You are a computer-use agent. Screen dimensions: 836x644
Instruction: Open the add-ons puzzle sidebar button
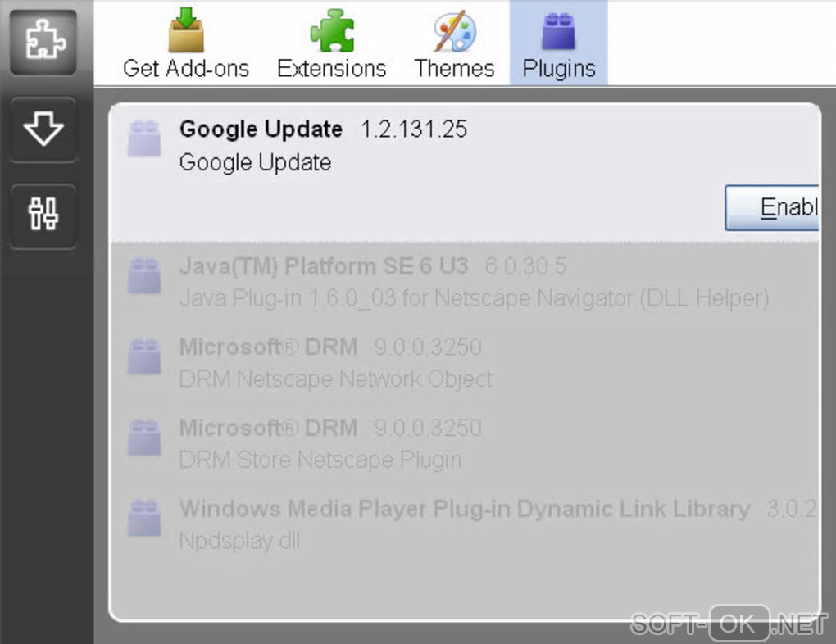point(43,42)
